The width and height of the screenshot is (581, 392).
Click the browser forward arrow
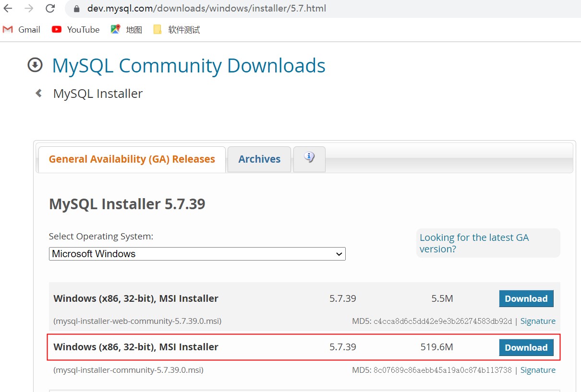[x=29, y=8]
